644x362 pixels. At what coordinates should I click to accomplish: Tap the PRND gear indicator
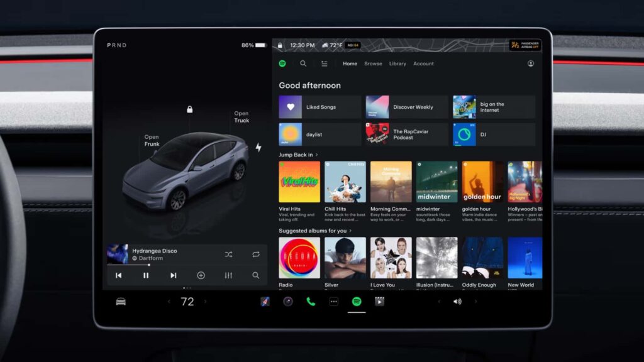coord(117,45)
